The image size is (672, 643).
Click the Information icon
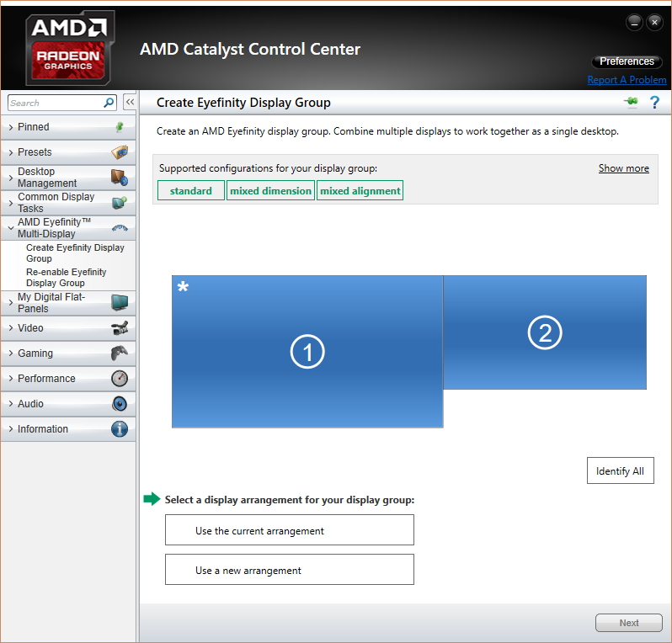pos(120,429)
